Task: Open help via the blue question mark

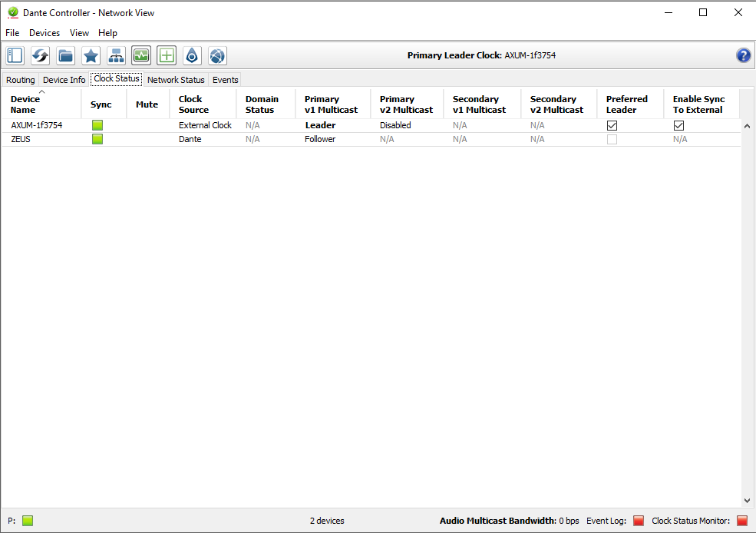Action: 743,55
